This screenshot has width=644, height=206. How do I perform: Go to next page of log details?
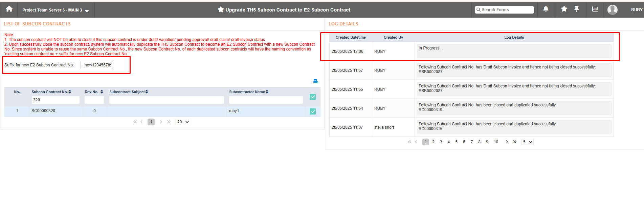(x=507, y=142)
